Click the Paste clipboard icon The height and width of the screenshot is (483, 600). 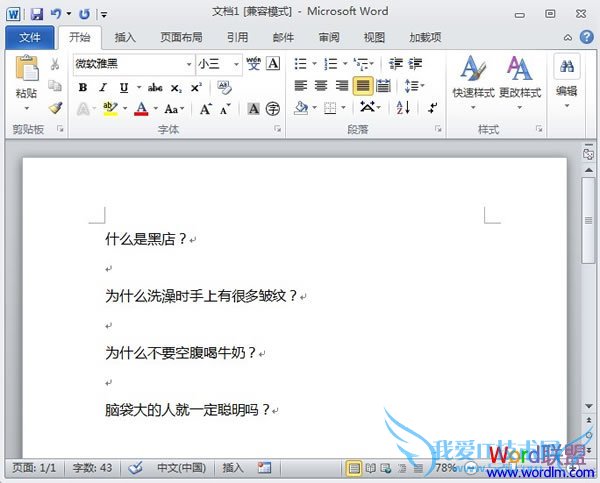click(x=26, y=69)
